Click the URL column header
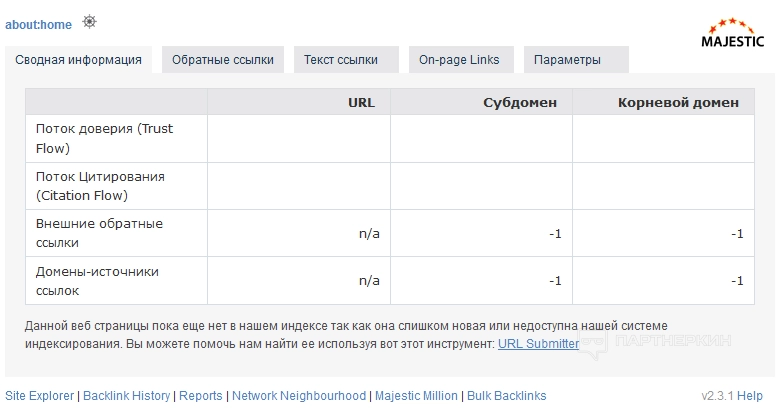The width and height of the screenshot is (782, 412). tap(361, 102)
